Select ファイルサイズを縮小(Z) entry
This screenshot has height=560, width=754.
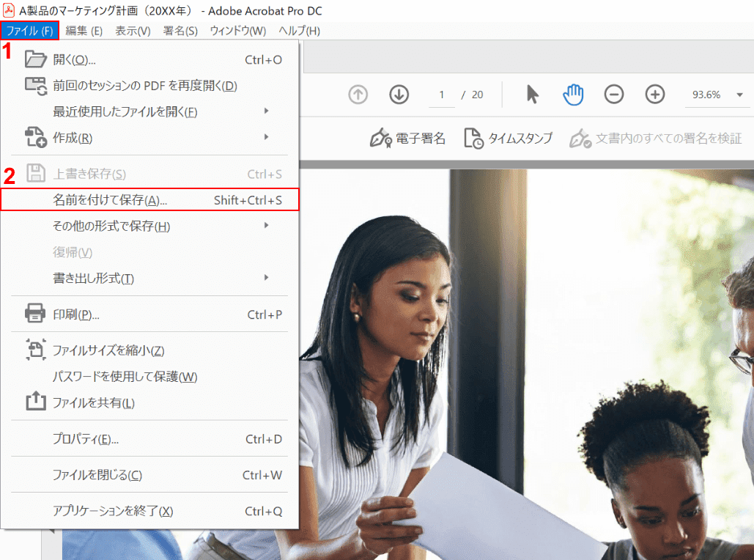point(149,350)
